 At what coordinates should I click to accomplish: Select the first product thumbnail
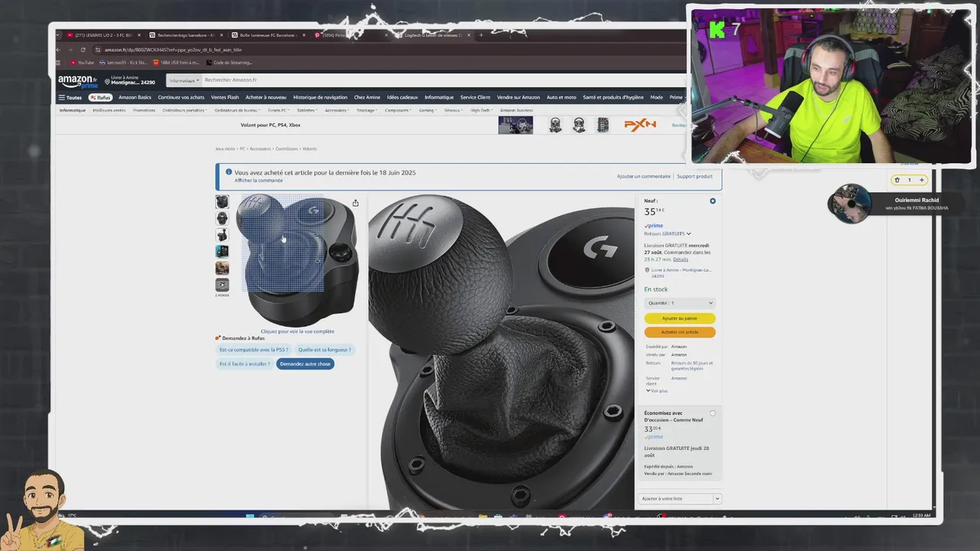222,202
